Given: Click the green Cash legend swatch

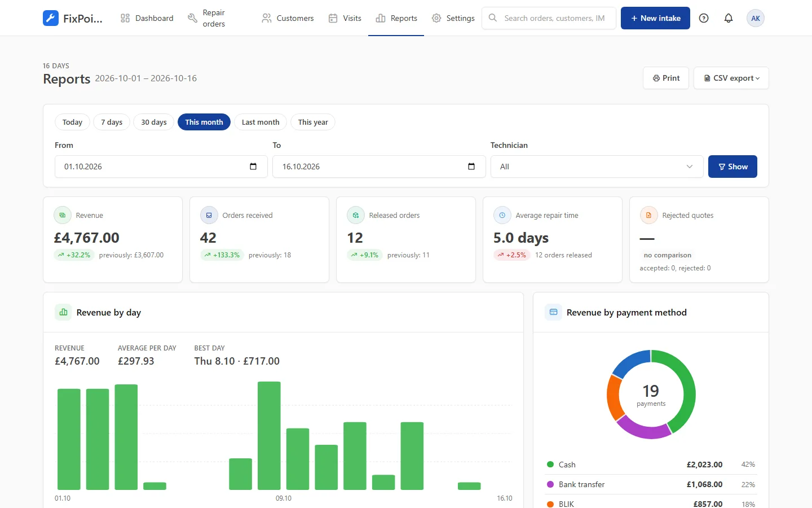Looking at the screenshot, I should pos(550,465).
